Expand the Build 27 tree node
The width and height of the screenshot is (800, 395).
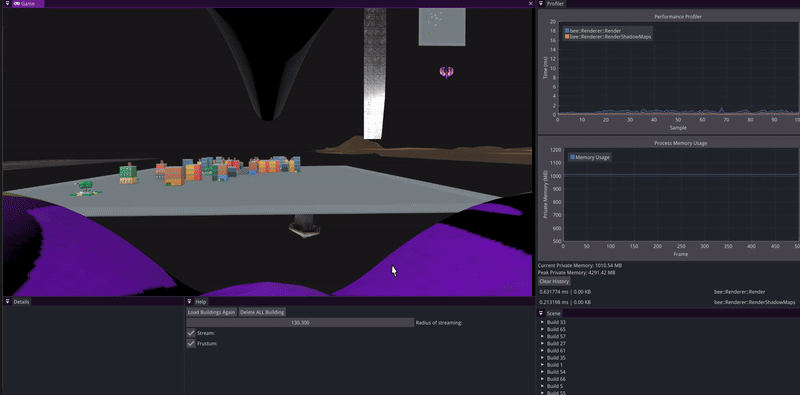tap(542, 343)
